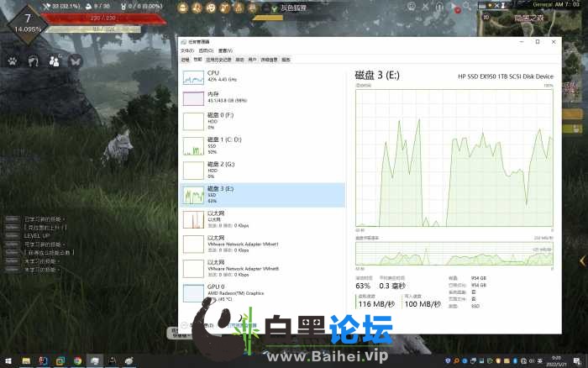
Task: Switch to the 性能 tab
Action: [197, 60]
